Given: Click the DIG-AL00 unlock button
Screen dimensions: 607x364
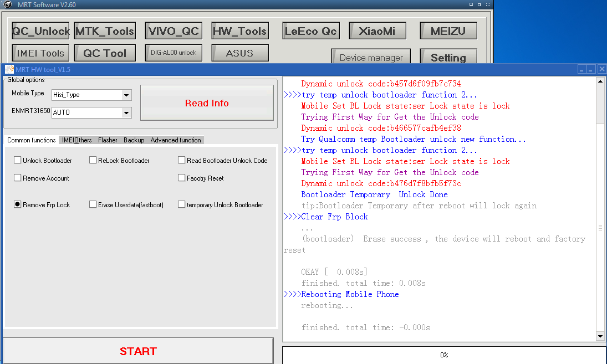Looking at the screenshot, I should click(174, 53).
